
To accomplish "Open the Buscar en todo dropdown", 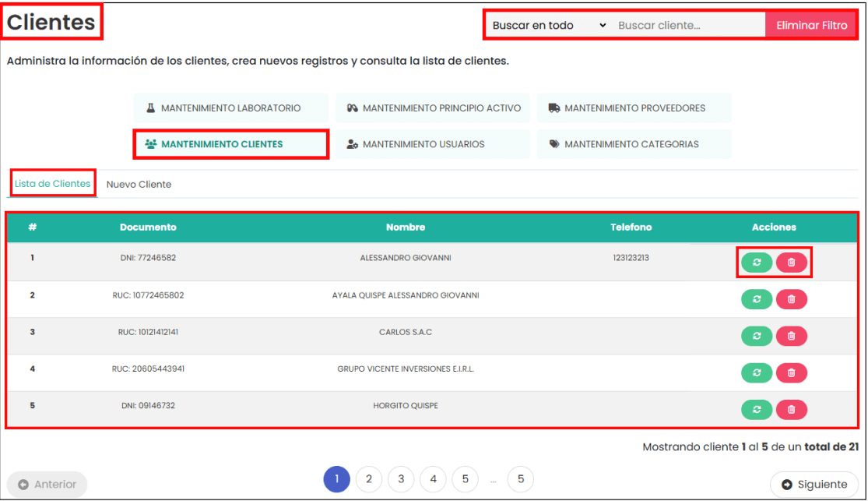I will click(548, 25).
